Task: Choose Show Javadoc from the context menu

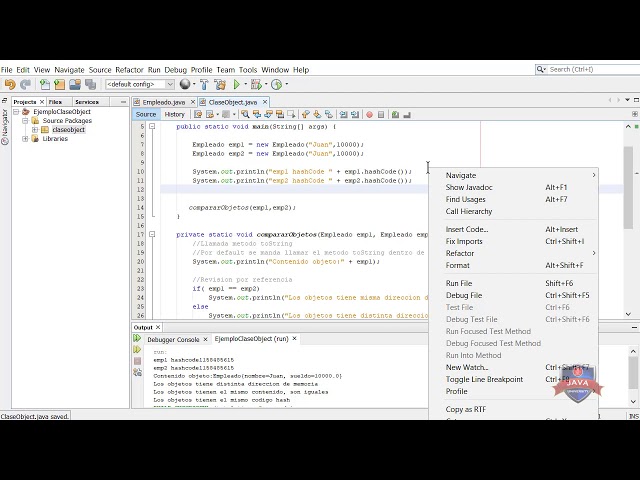Action: pos(513,187)
